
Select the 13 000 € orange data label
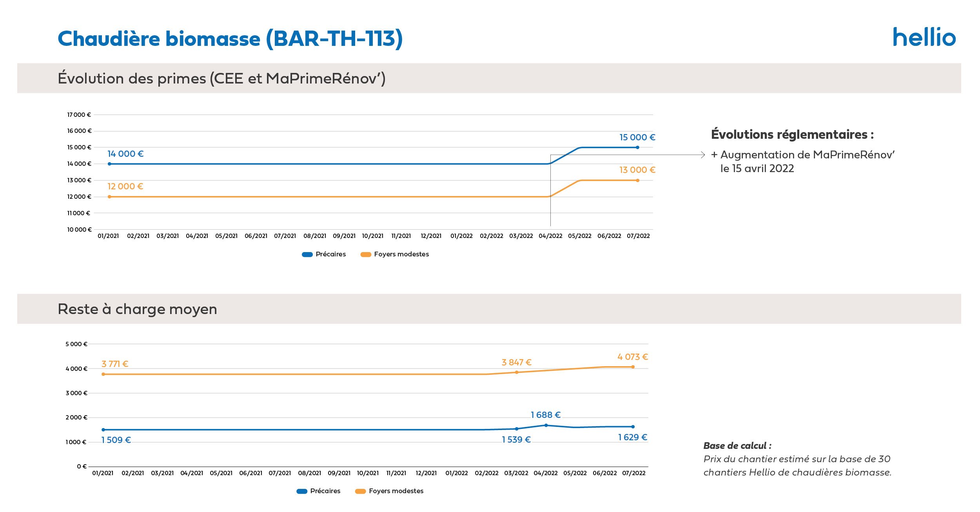coord(637,170)
